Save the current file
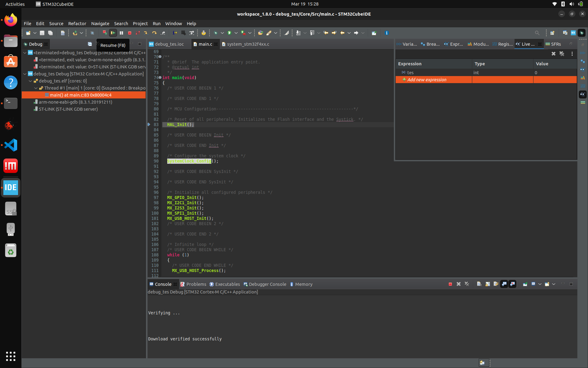 [x=42, y=33]
